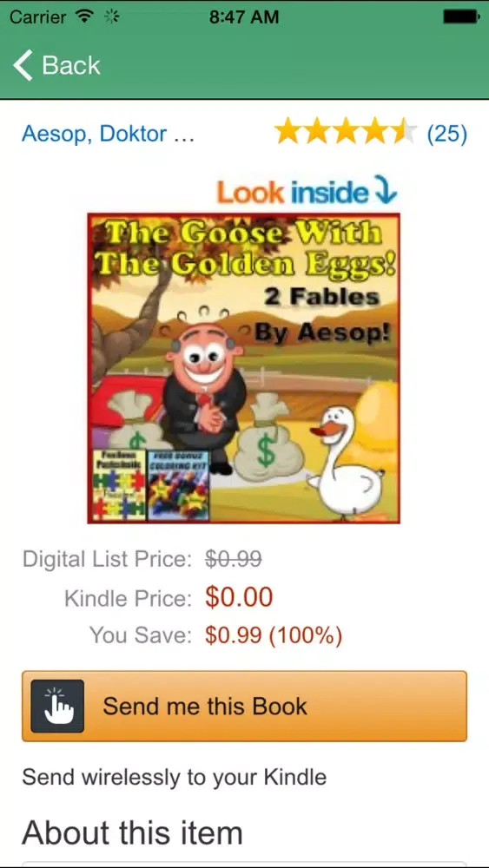Open the Goose With Golden Eggs cover
The image size is (489, 868).
244,368
